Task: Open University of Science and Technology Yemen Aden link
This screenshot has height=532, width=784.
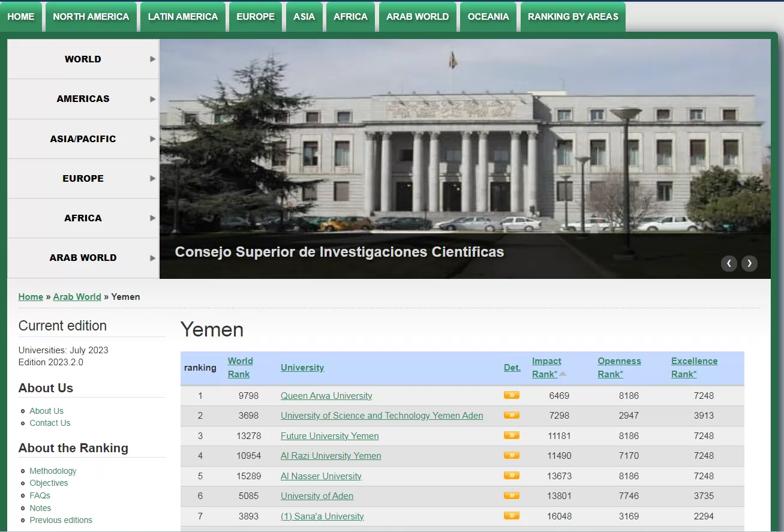Action: tap(382, 416)
